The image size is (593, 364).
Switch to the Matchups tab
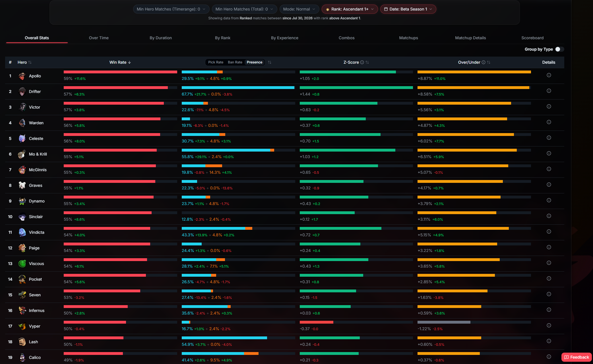pyautogui.click(x=408, y=38)
